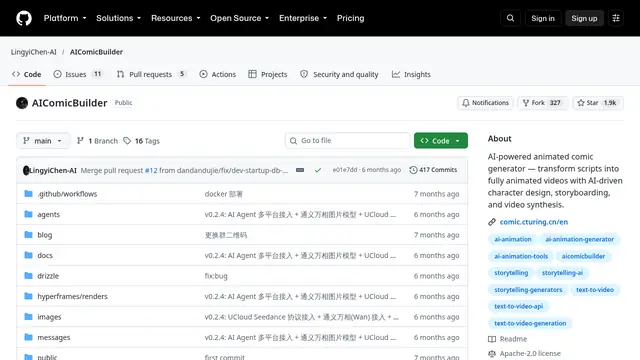This screenshot has width=640, height=360.
Task: Click the commit author avatar in latest commit row
Action: pos(26,170)
